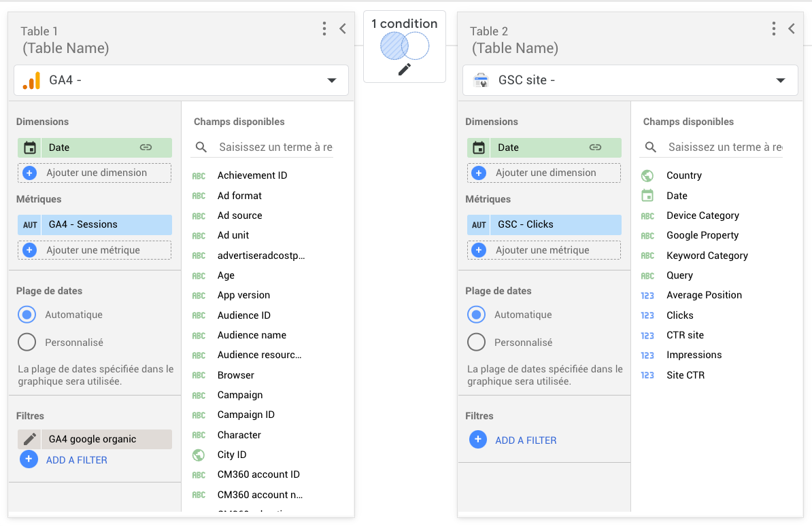
Task: Click calendar icon next to Date available field
Action: (x=647, y=196)
